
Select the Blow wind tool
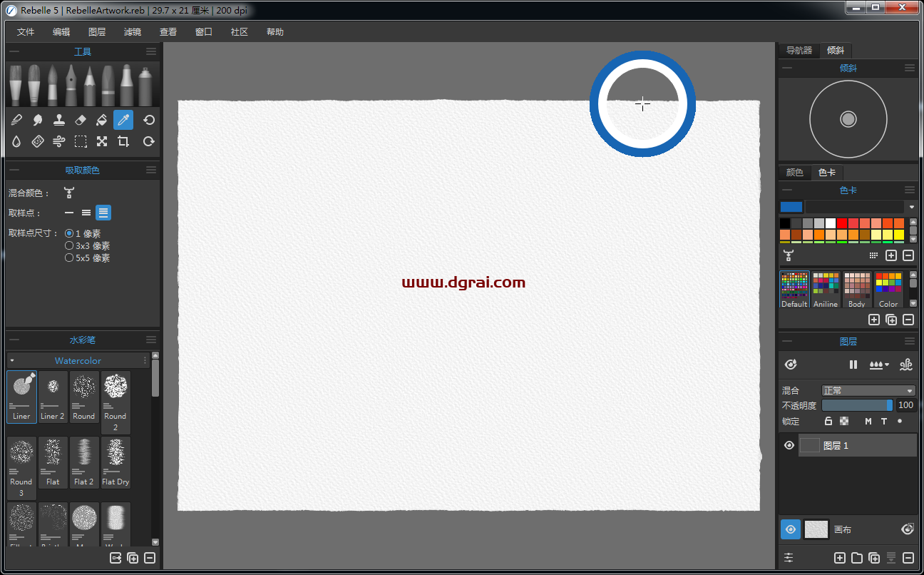pos(59,141)
